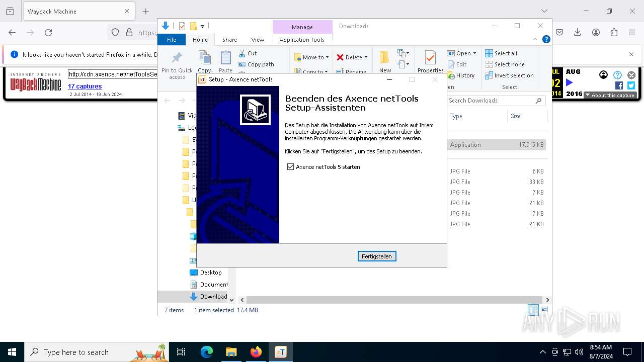This screenshot has width=644, height=362.
Task: Select the Application 17,915 KB row
Action: click(496, 145)
